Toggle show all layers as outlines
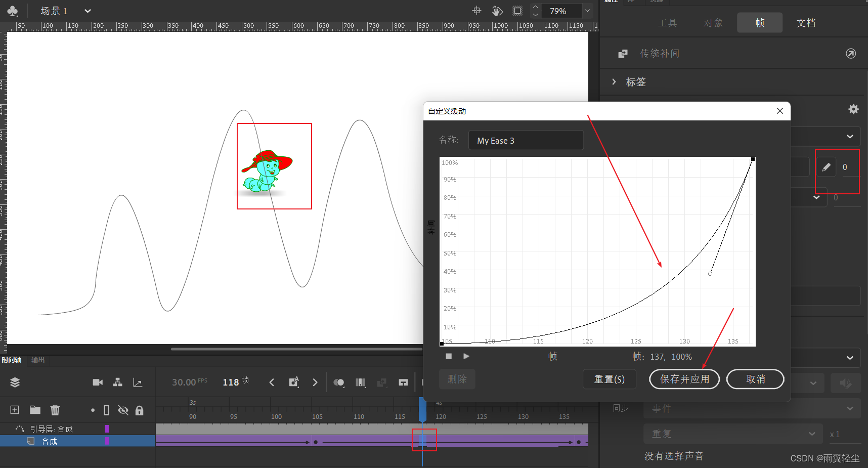Image resolution: width=868 pixels, height=468 pixels. coord(106,410)
